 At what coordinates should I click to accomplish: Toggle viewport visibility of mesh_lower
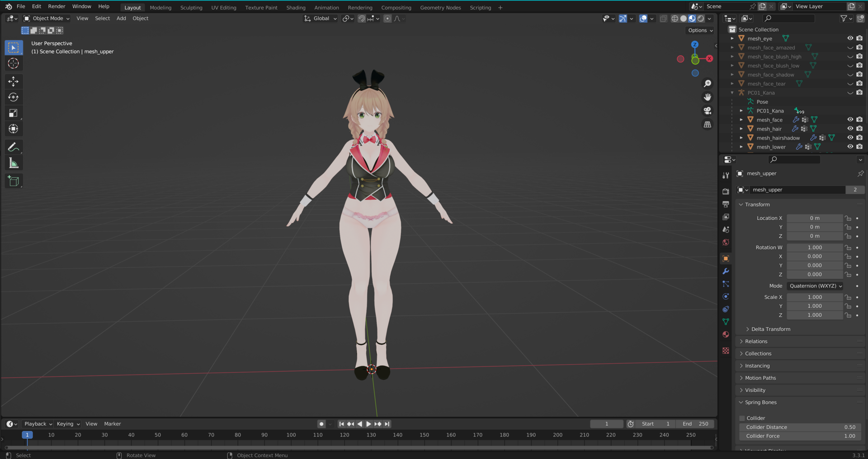pos(850,147)
